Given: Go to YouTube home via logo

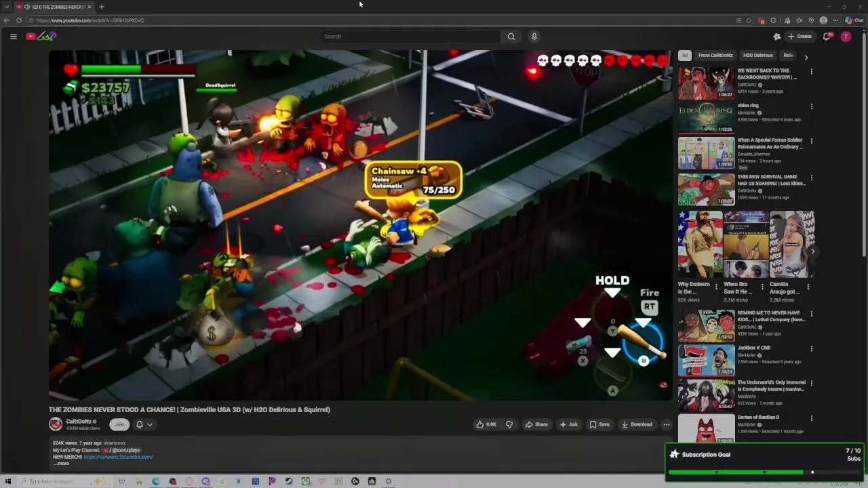Looking at the screenshot, I should click(40, 37).
